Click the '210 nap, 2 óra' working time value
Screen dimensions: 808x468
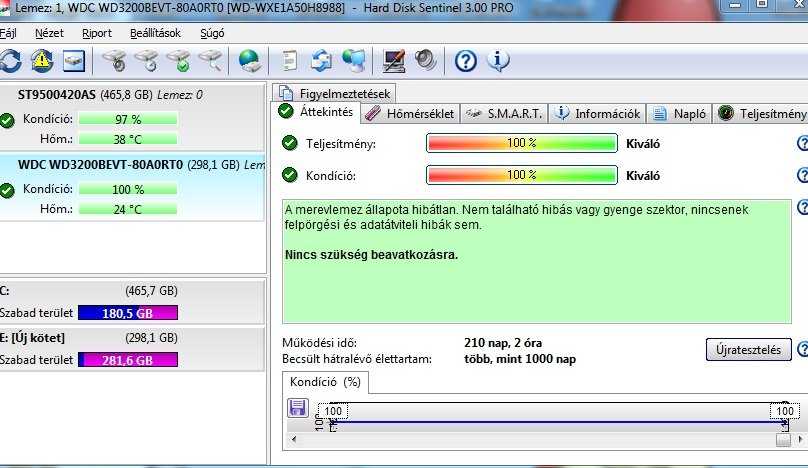503,343
